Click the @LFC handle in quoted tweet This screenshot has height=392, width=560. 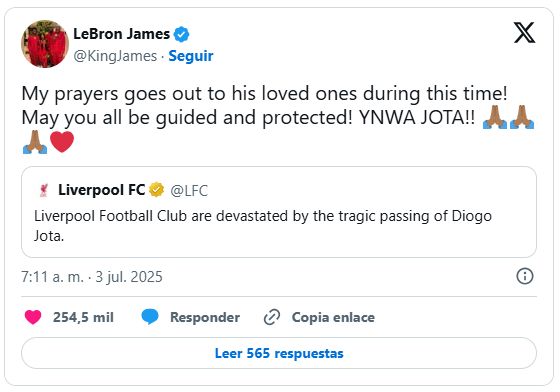(189, 191)
